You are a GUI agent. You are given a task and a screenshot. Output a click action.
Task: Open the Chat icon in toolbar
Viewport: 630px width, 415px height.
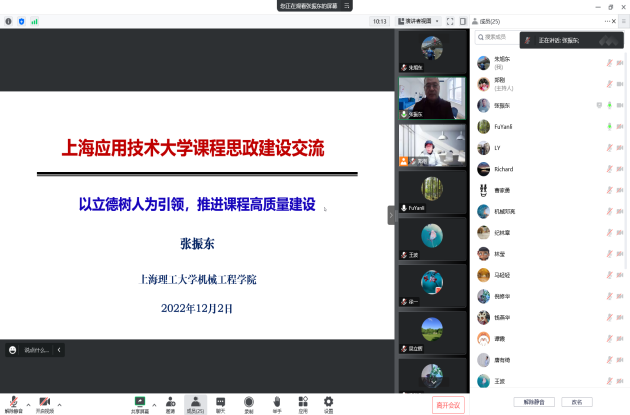(x=221, y=404)
